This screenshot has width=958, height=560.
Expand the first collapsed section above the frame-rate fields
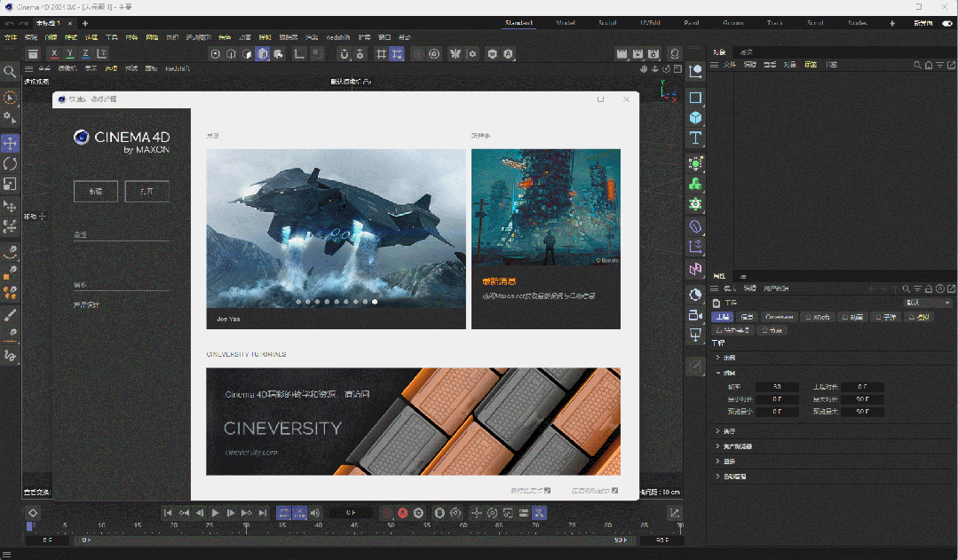click(717, 358)
